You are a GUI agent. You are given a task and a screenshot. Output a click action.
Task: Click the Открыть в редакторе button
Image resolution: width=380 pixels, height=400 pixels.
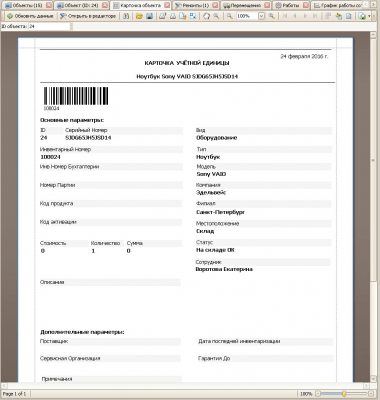tap(88, 16)
